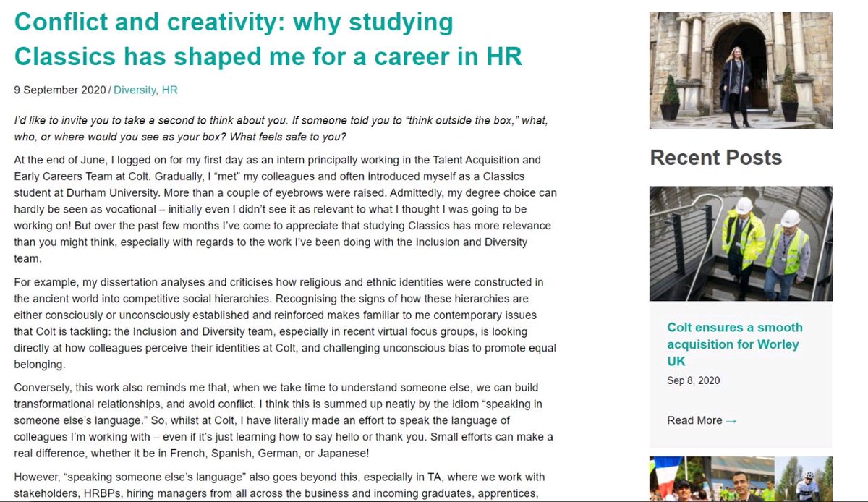Open the cyclists photo thumbnail at the bottom

(x=741, y=479)
